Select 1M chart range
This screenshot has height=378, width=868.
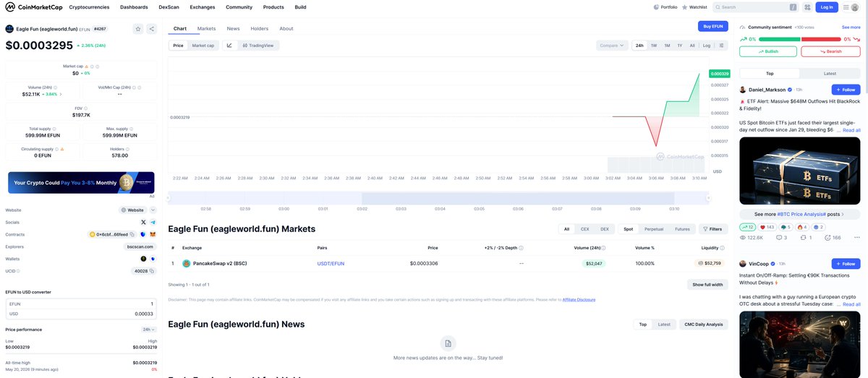point(667,45)
